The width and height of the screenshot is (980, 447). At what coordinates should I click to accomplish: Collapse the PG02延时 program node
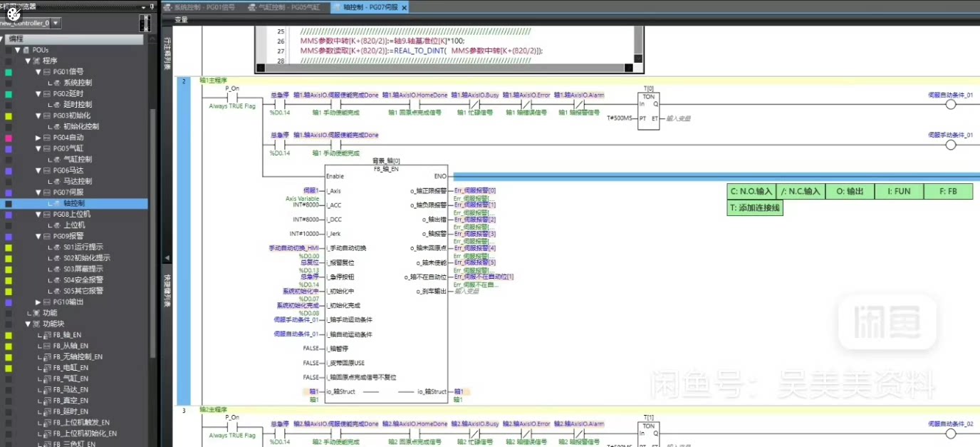click(38, 93)
